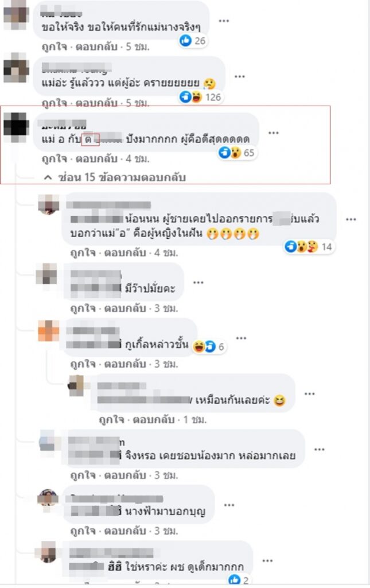View the 65 reactions on highlighted comment

pyautogui.click(x=237, y=153)
